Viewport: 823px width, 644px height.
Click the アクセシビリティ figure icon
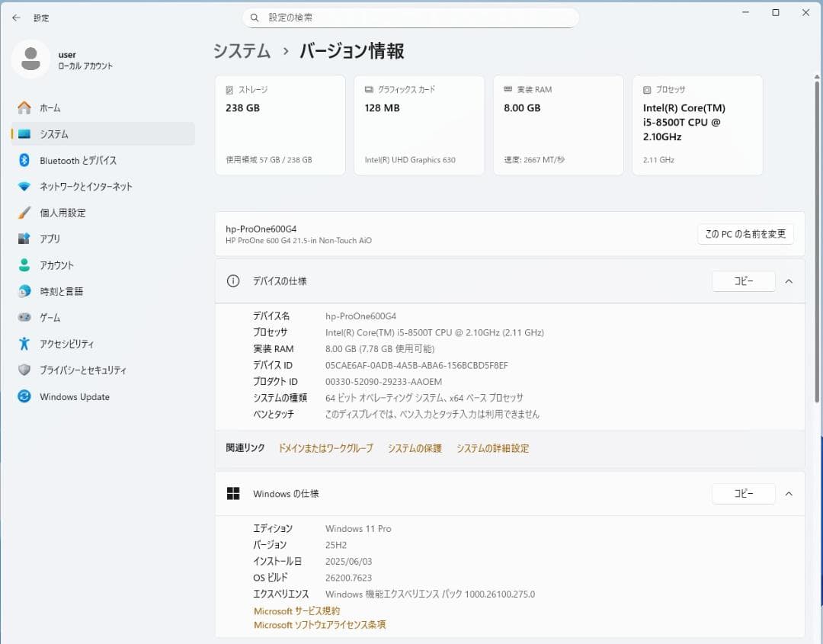tap(24, 344)
